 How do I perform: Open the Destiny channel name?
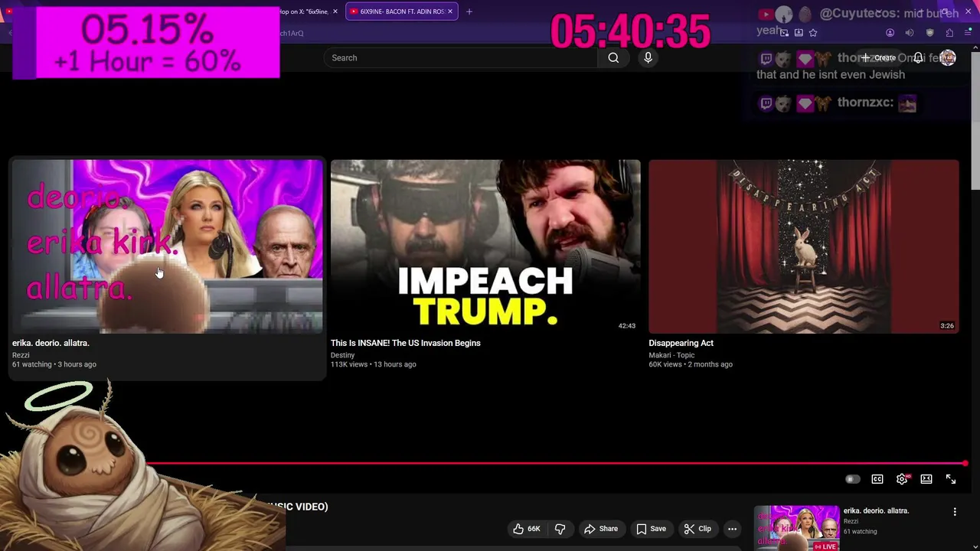pos(342,355)
